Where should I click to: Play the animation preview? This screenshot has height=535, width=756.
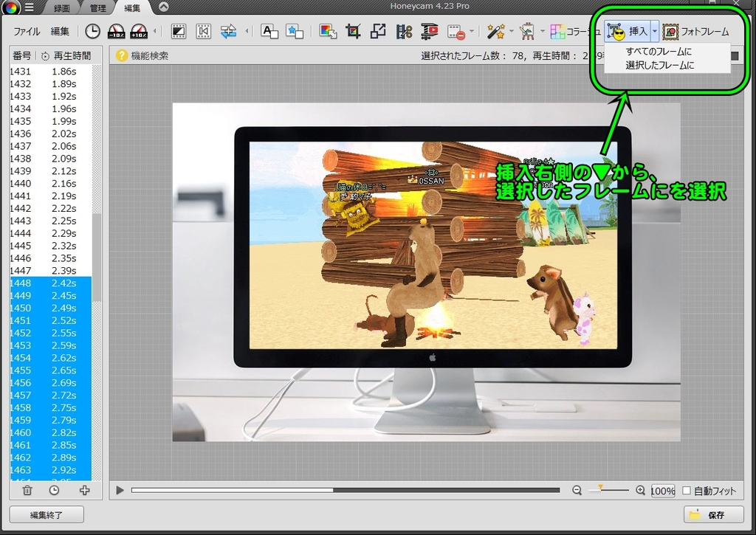(x=120, y=491)
